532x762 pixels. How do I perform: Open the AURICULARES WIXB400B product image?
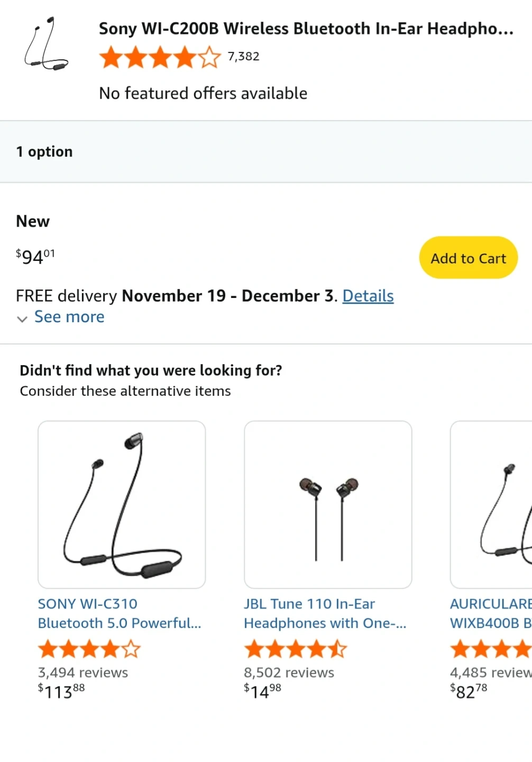pos(492,504)
